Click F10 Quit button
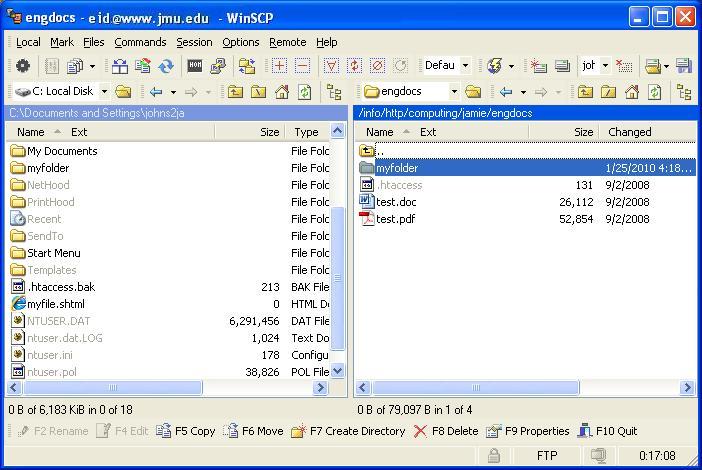The height and width of the screenshot is (470, 702). [x=608, y=431]
